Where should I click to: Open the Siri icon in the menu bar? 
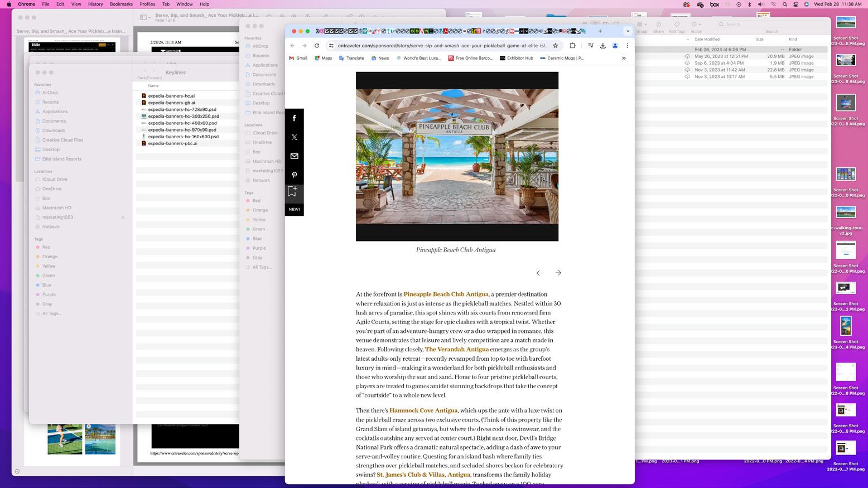pyautogui.click(x=806, y=4)
